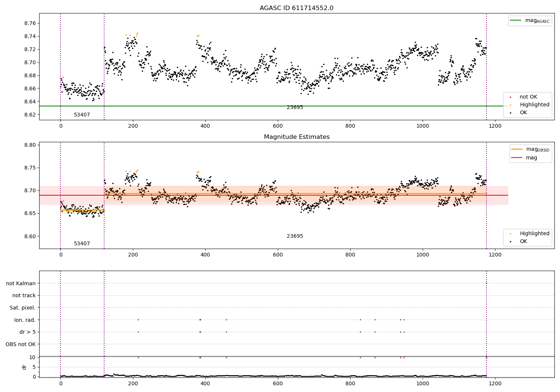This screenshot has width=560, height=392.
Task: Click the "23695" label in the top plot
Action: coord(295,108)
